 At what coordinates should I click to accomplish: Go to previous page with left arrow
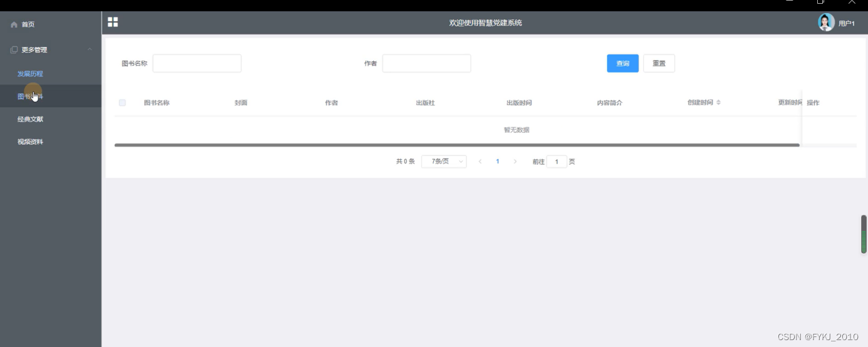click(480, 162)
